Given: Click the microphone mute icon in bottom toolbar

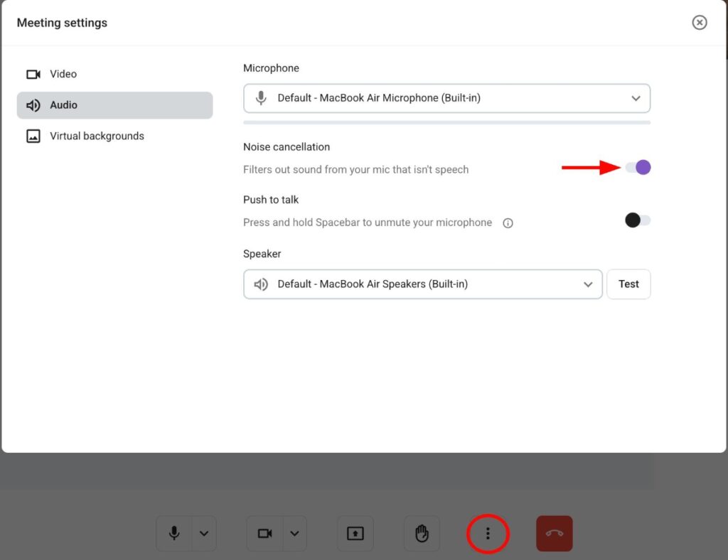Looking at the screenshot, I should [x=174, y=534].
